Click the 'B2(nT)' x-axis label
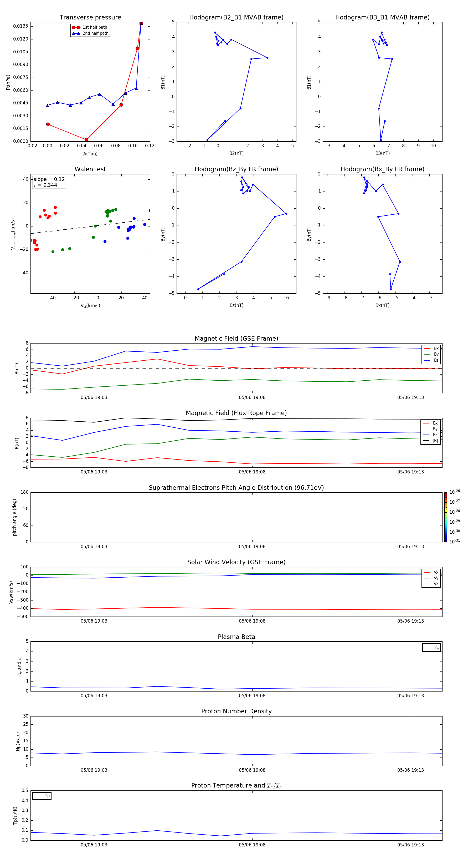 point(236,153)
